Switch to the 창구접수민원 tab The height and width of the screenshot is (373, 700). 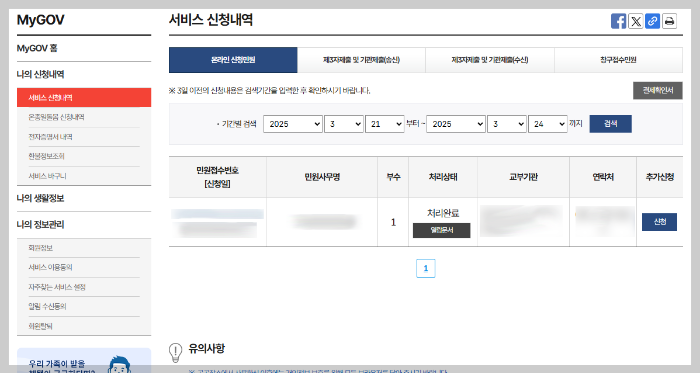(618, 60)
